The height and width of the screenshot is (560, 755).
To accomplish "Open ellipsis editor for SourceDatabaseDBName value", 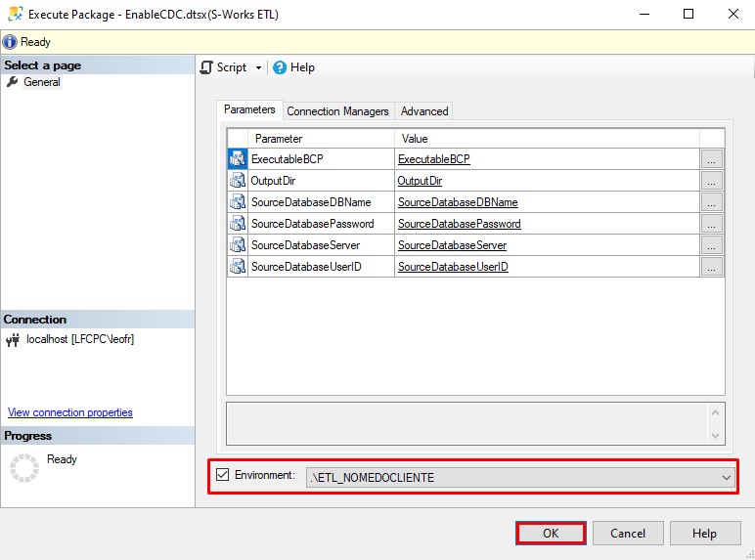I will [712, 202].
